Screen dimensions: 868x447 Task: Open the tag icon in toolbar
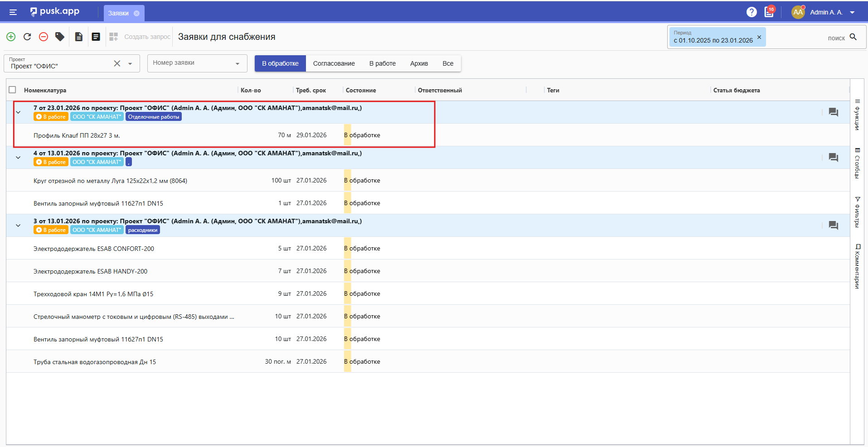pyautogui.click(x=60, y=37)
